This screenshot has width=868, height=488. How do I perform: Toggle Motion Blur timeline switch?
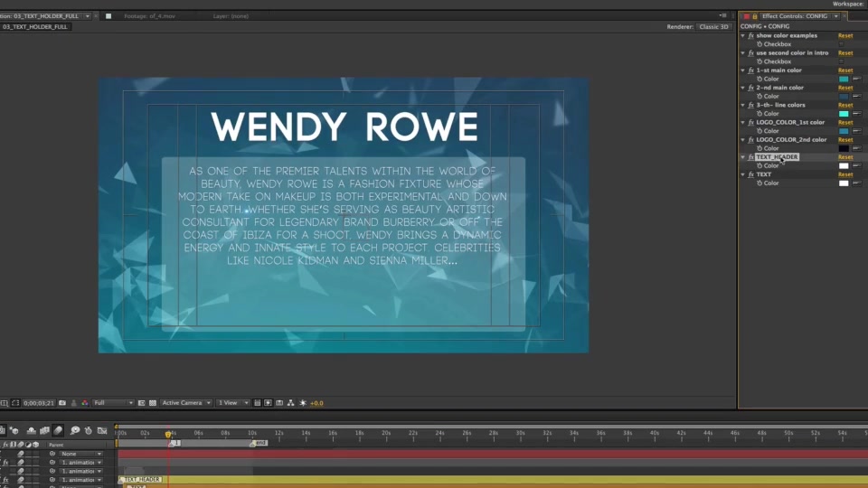58,430
